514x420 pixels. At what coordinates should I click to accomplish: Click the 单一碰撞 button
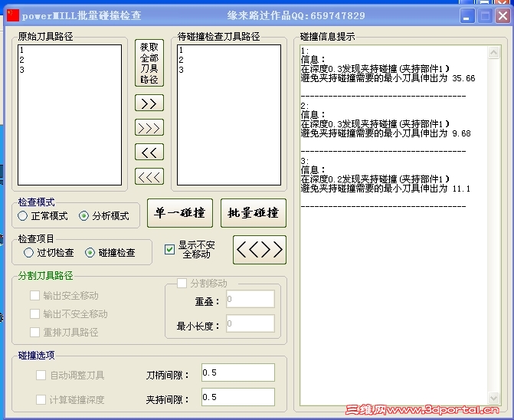(180, 213)
